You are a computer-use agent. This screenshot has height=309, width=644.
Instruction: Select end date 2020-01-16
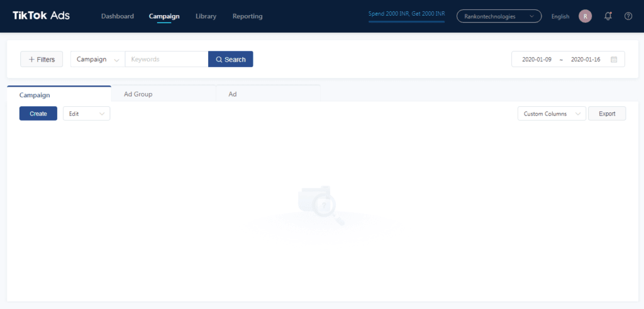pyautogui.click(x=586, y=60)
